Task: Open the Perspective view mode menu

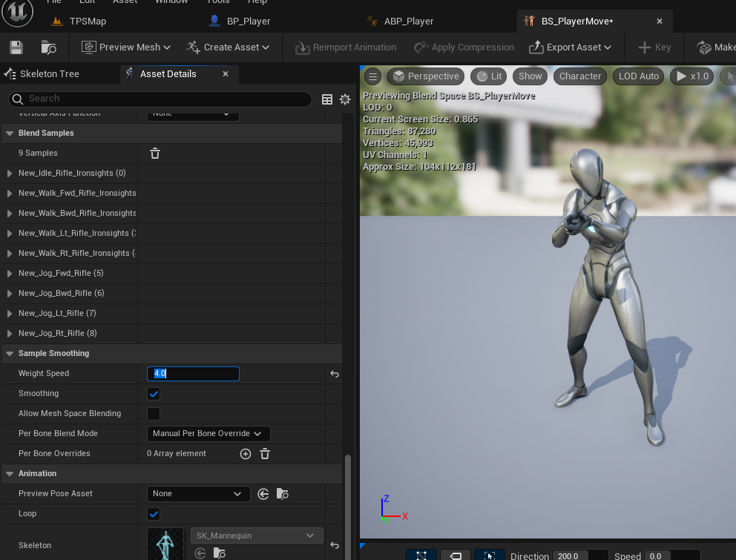Action: coord(426,76)
